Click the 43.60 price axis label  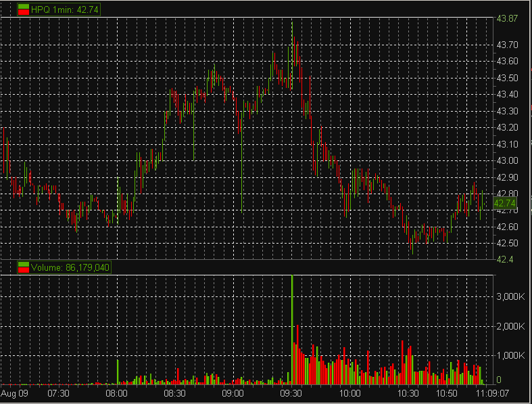tap(507, 61)
